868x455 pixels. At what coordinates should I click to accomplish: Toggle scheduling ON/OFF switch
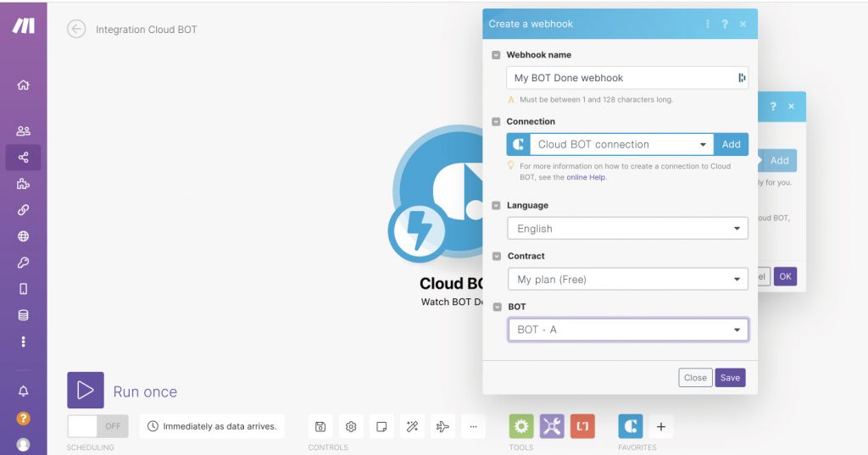pos(97,426)
